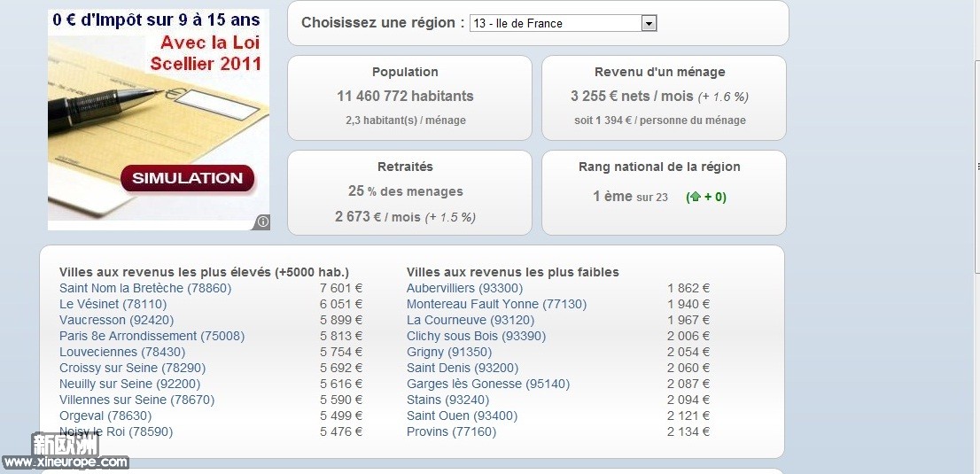Click Saint Denis (93200) link
The image size is (980, 474).
click(463, 368)
